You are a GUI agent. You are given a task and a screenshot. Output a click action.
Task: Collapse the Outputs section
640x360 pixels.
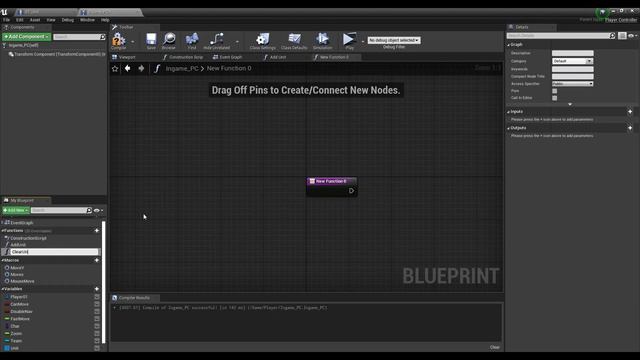(509, 128)
